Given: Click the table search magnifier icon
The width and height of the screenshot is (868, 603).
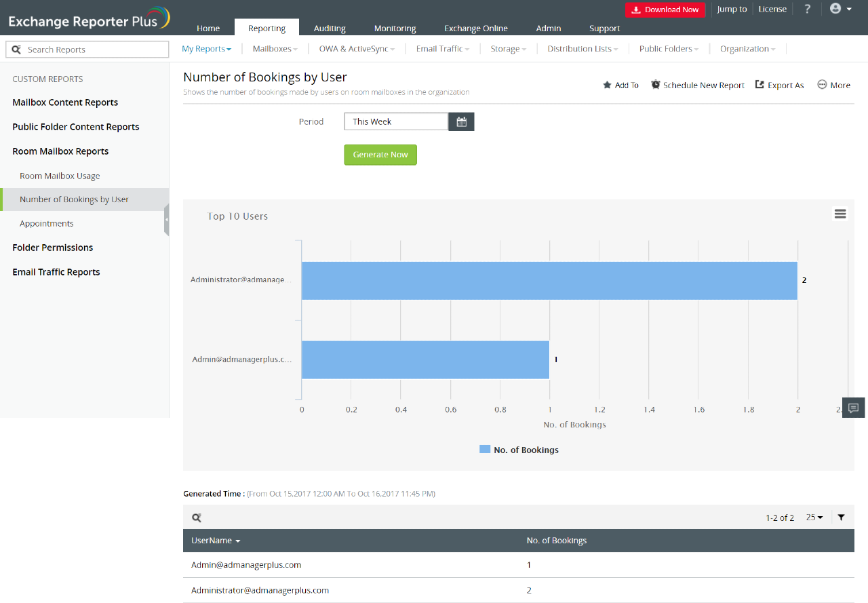Looking at the screenshot, I should 197,518.
